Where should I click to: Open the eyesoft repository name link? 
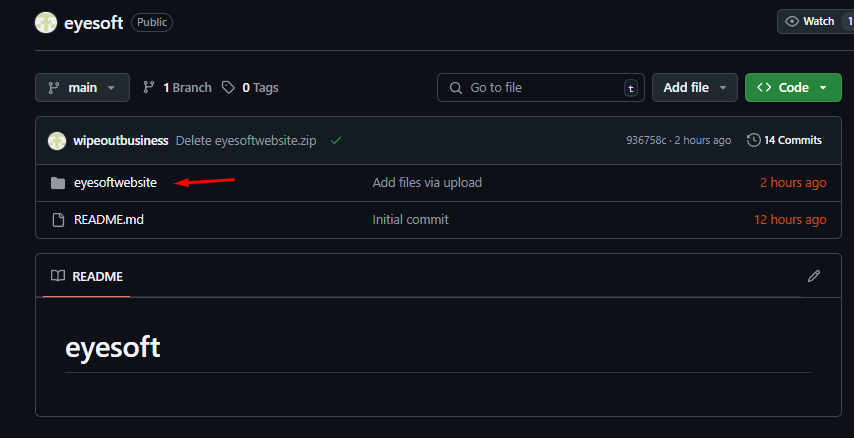[94, 23]
